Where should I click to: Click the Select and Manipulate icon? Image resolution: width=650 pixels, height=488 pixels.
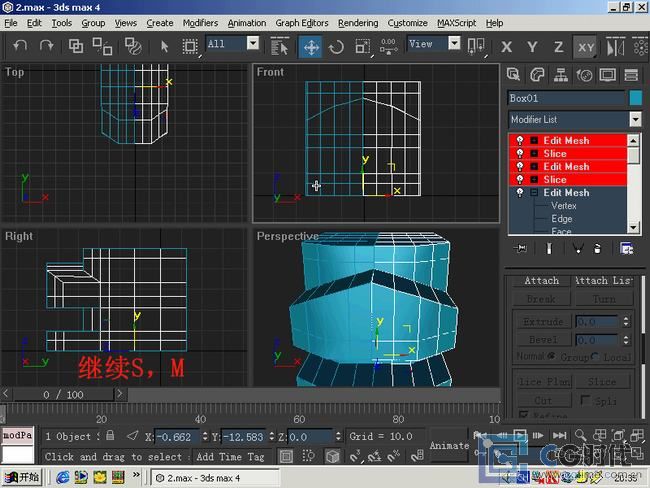pyautogui.click(x=388, y=46)
